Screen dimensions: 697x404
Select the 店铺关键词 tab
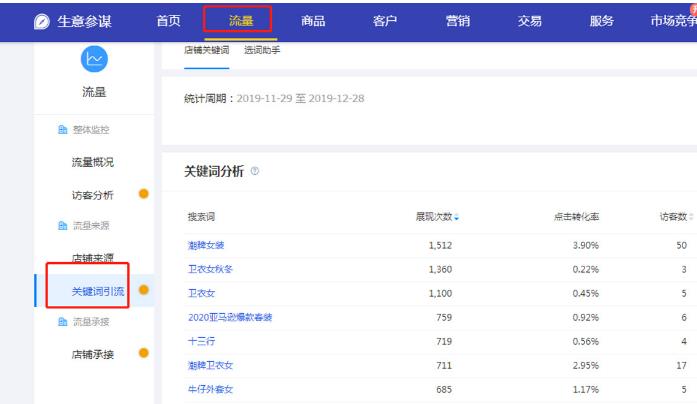point(206,50)
